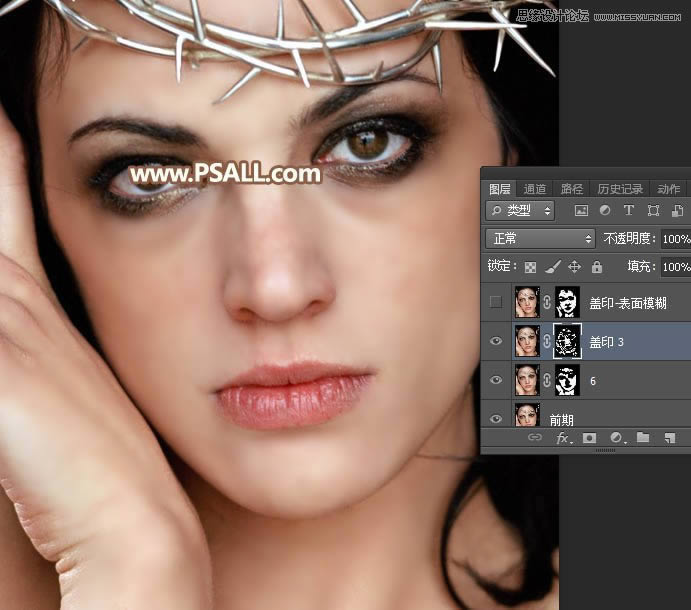The height and width of the screenshot is (610, 691).
Task: Click lock all padlock icon
Action: pos(597,267)
